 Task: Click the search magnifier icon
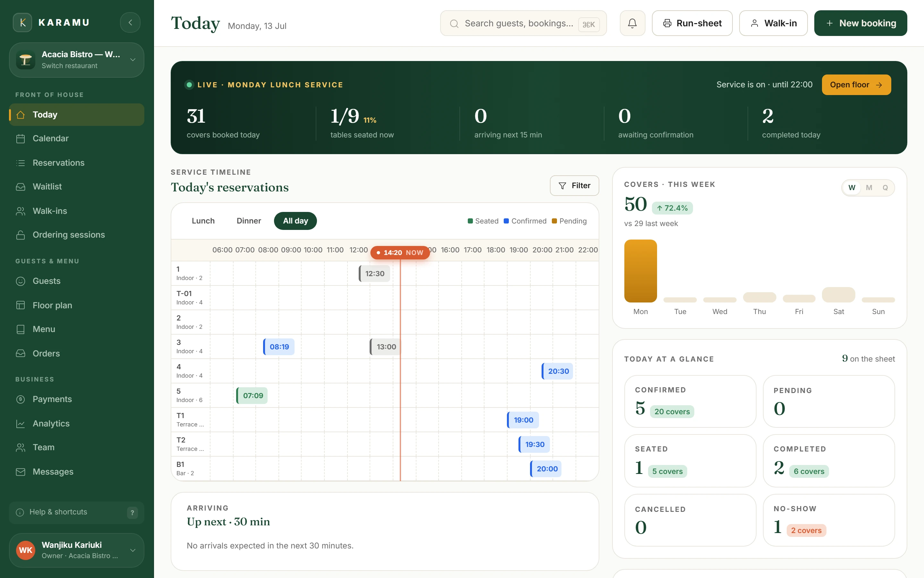tap(454, 24)
